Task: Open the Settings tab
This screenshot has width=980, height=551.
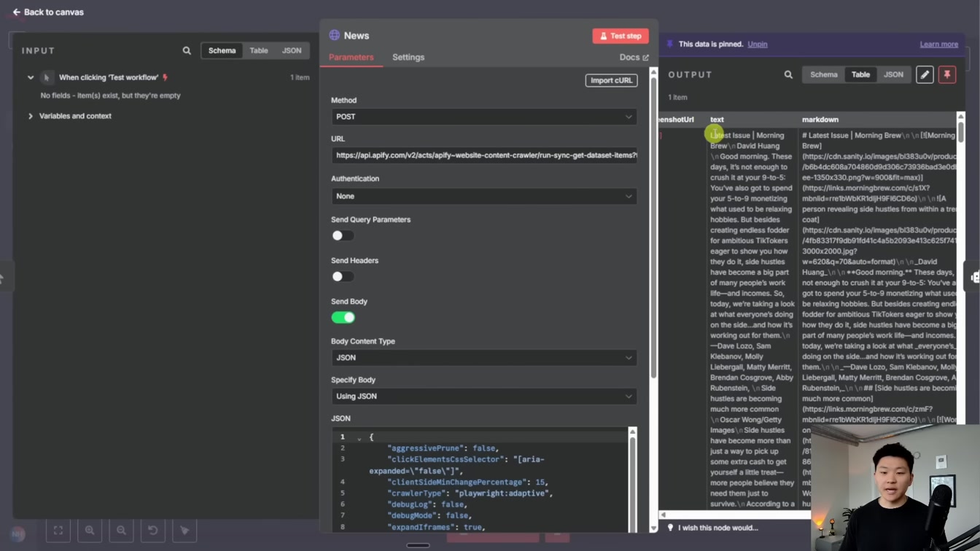Action: 408,57
